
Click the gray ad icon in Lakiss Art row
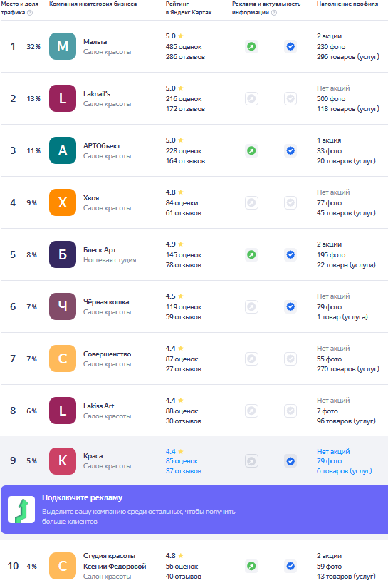[252, 411]
